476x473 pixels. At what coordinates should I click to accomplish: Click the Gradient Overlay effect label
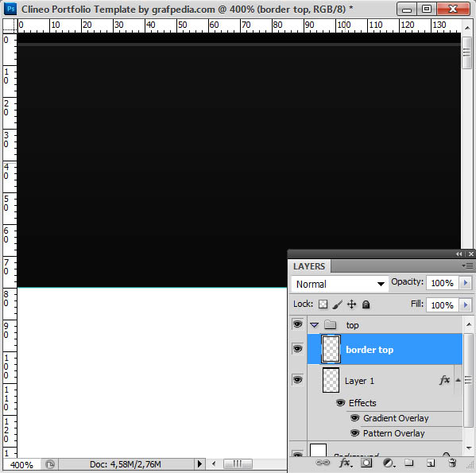point(396,418)
